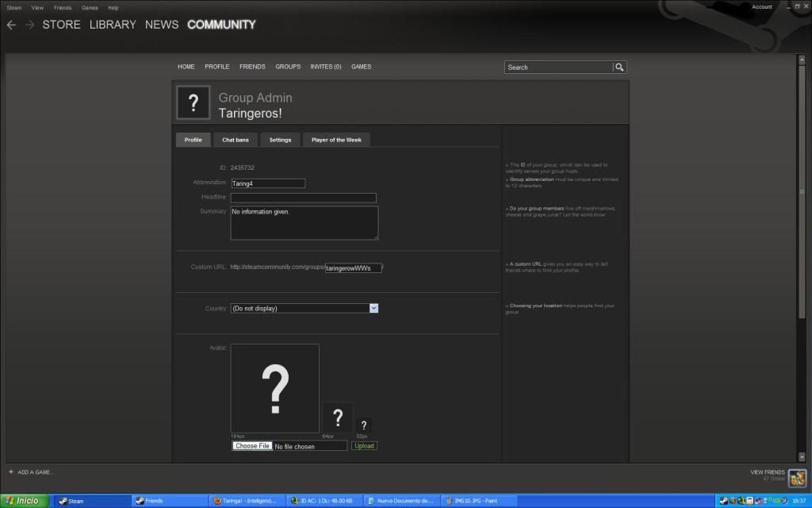This screenshot has height=508, width=812.
Task: Click the Summary text area
Action: 304,223
